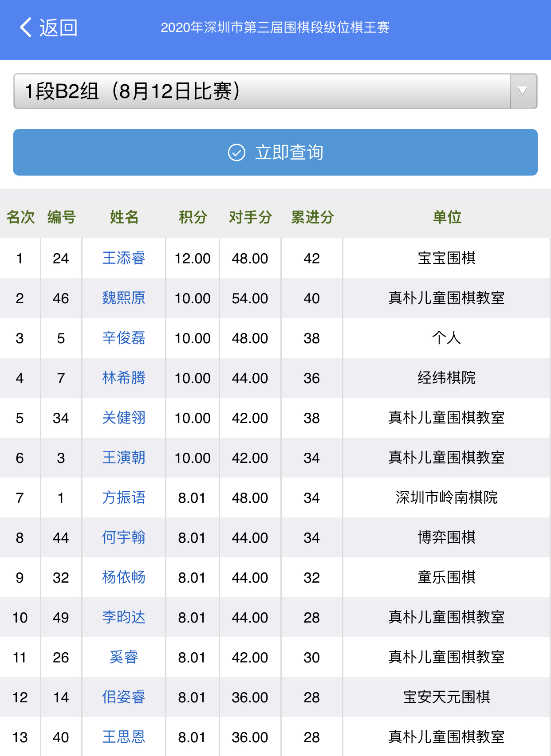Open 关健翎 player link
The image size is (551, 756).
[x=124, y=418]
